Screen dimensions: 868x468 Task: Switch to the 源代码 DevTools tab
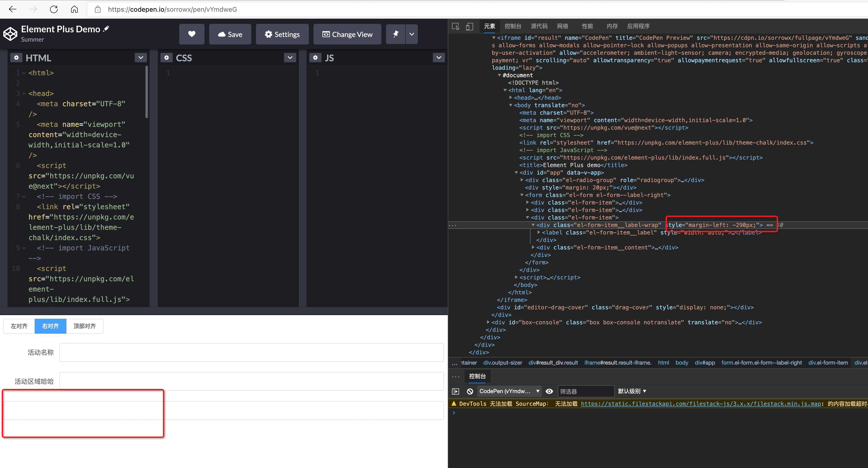pyautogui.click(x=539, y=26)
